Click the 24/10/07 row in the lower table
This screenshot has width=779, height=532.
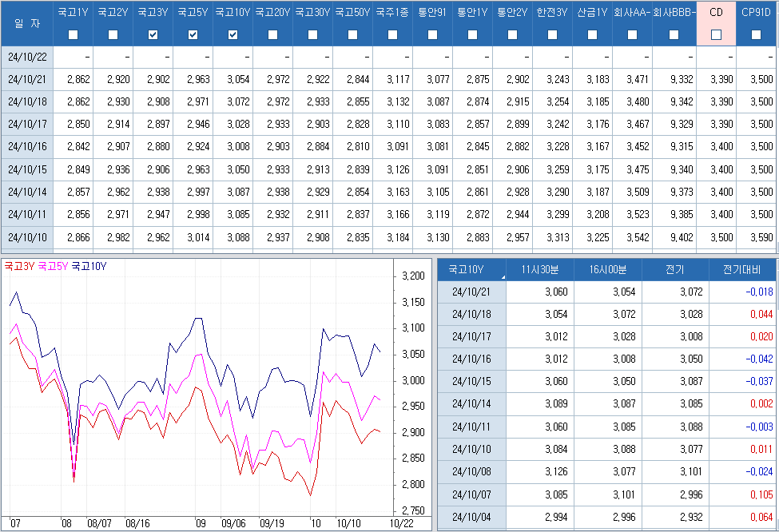click(471, 494)
